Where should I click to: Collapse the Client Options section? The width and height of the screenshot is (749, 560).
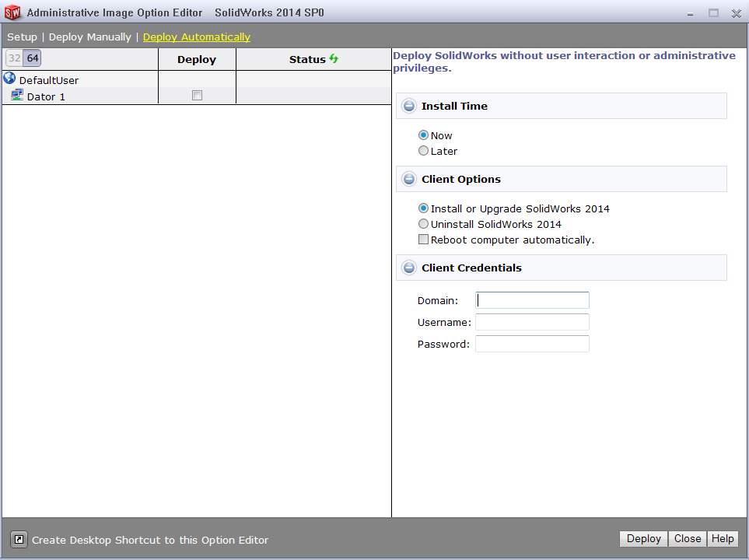coord(409,179)
